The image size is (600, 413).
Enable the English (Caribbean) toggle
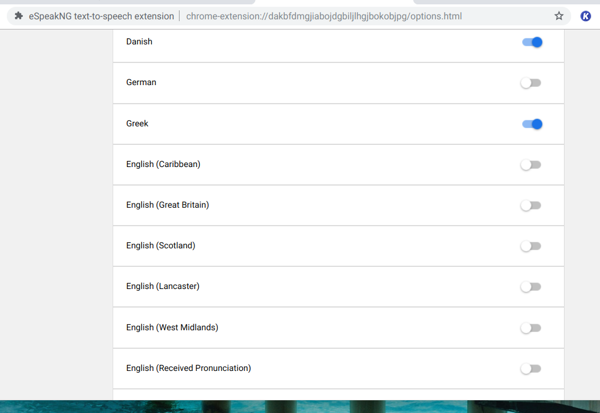[x=531, y=165]
